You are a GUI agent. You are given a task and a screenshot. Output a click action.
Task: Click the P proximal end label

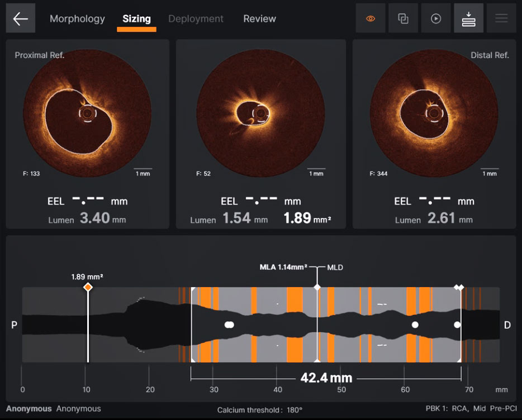coord(14,325)
